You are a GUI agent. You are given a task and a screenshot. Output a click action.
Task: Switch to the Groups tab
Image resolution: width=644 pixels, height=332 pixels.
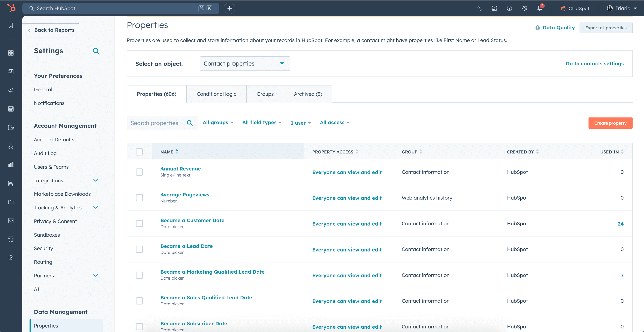click(x=265, y=94)
